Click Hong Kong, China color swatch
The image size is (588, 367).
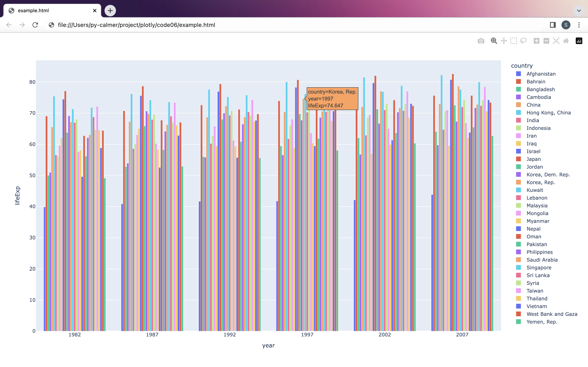[x=519, y=113]
